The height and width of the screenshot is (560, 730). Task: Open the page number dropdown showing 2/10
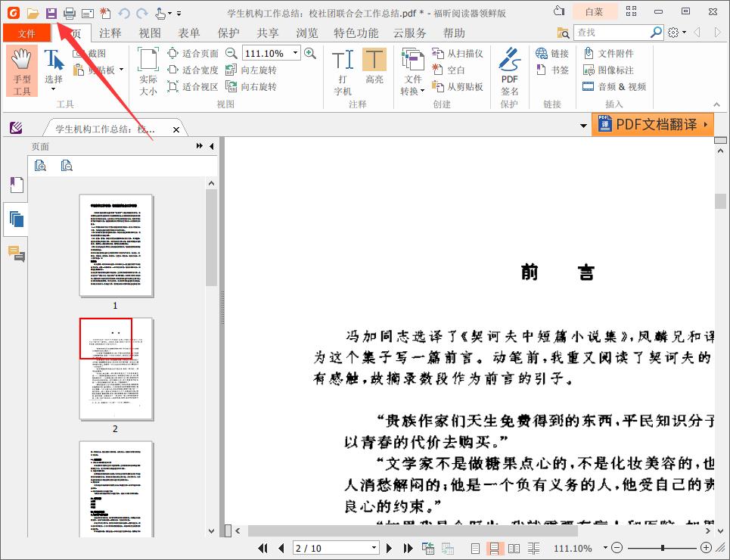click(x=373, y=548)
